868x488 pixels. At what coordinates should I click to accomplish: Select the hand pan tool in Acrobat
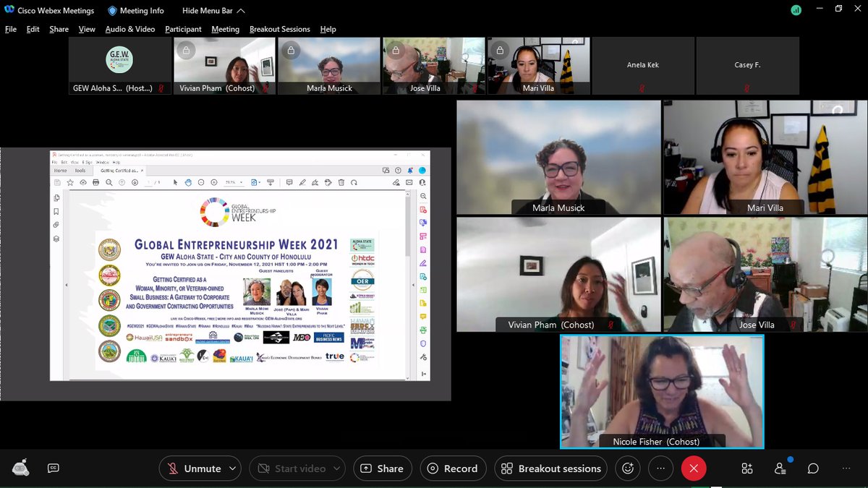click(188, 182)
